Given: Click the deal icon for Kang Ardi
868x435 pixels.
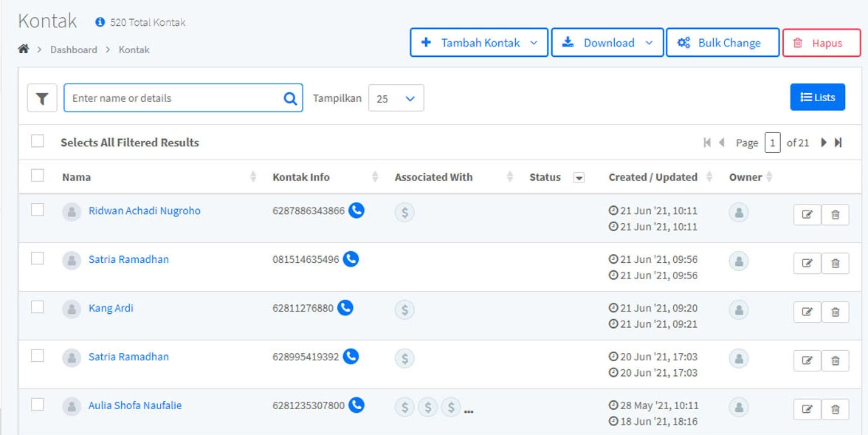Looking at the screenshot, I should coord(404,309).
